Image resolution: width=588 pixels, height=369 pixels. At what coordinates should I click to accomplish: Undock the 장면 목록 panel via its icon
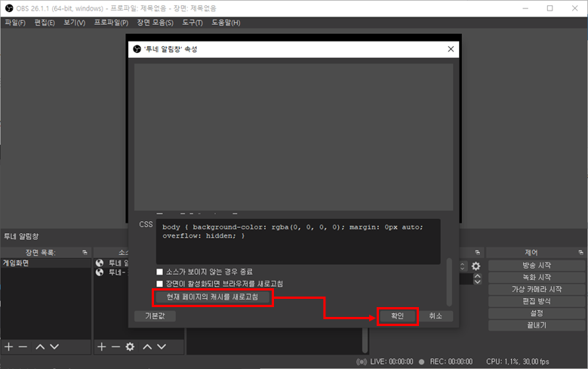[x=85, y=252]
